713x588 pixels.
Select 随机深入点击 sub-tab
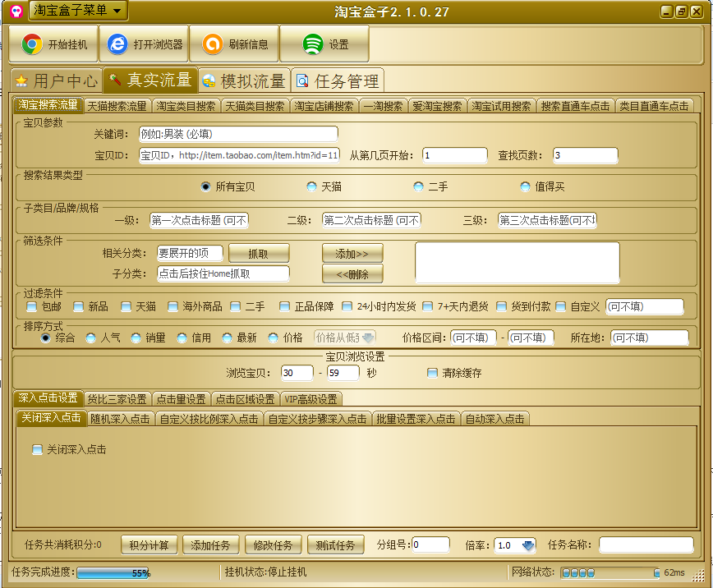(120, 419)
